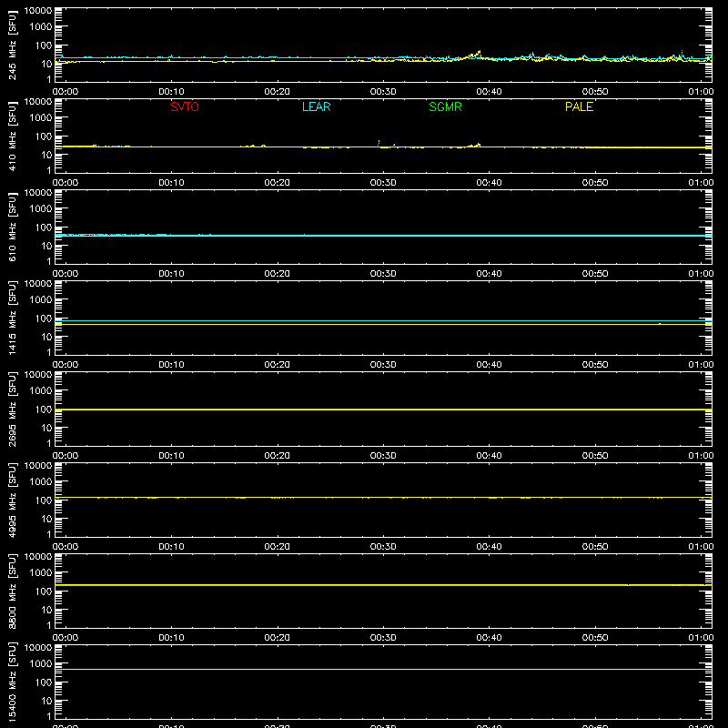Click the 00:00 time label under 8800 MHz plot
The width and height of the screenshot is (728, 728).
click(66, 638)
